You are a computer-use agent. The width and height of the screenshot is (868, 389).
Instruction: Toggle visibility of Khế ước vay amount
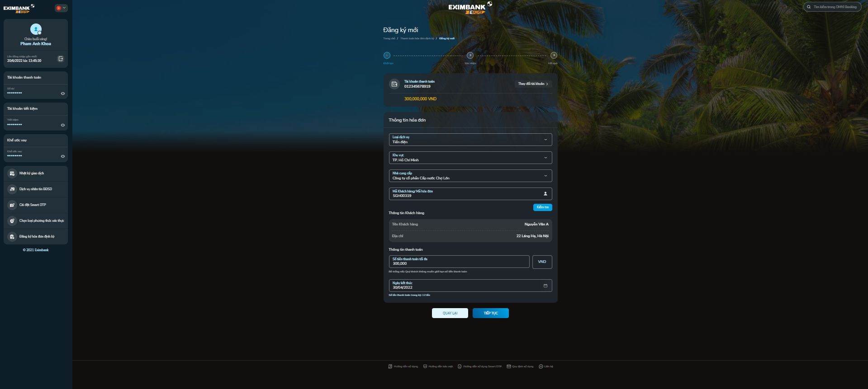point(63,156)
